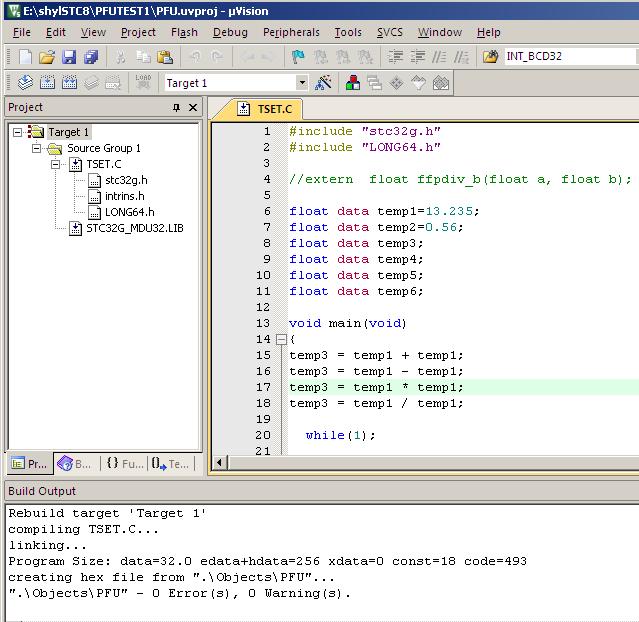Save the current file with the floppy icon
Screen dimensions: 639x622
(69, 57)
